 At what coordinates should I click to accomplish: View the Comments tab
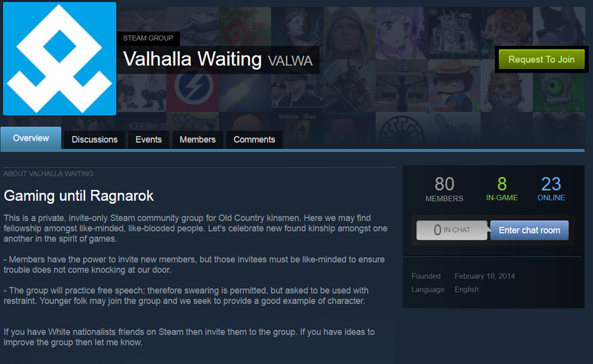click(254, 139)
